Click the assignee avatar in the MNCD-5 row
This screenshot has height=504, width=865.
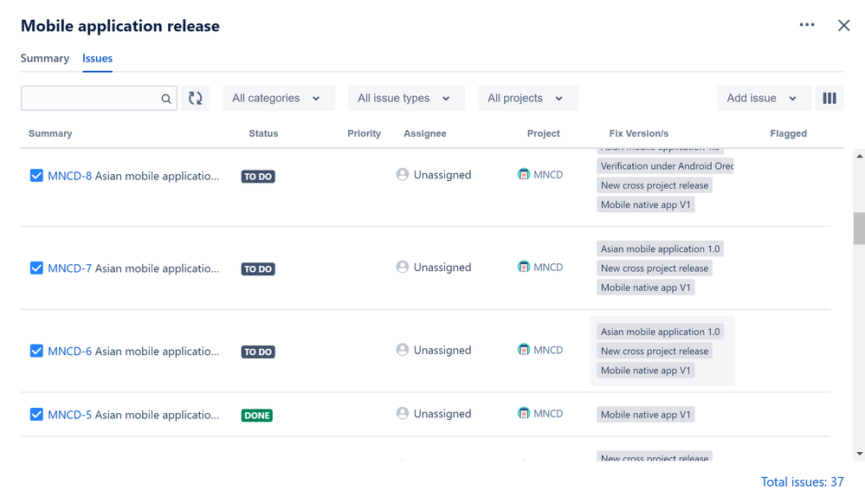402,413
